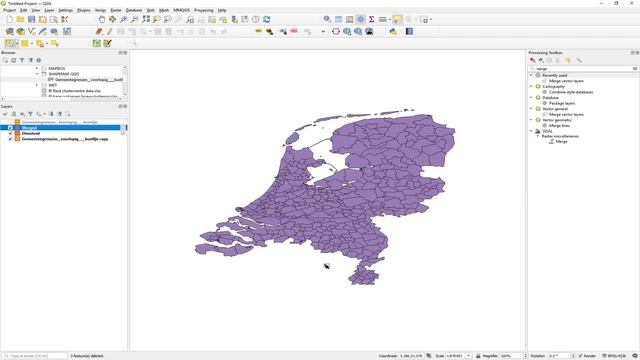Collapse the Vector geometry group
The height and width of the screenshot is (360, 640).
[x=531, y=120]
